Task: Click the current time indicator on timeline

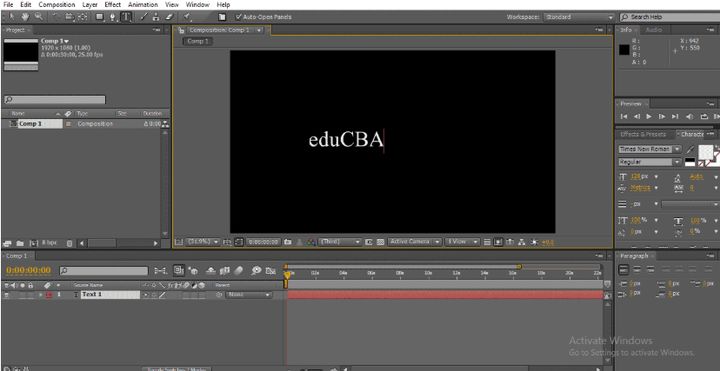Action: pyautogui.click(x=287, y=275)
